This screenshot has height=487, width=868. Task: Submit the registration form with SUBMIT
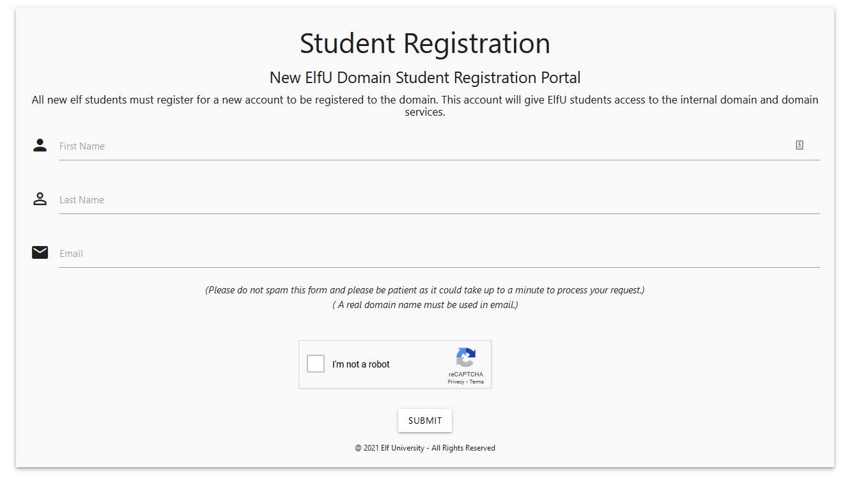coord(425,421)
